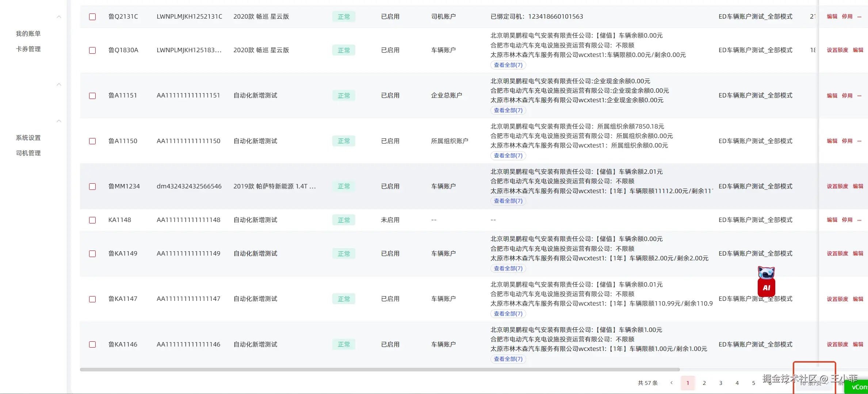The height and width of the screenshot is (394, 868).
Task: Click 编辑 for the 鲁Q2131C row
Action: pos(832,16)
